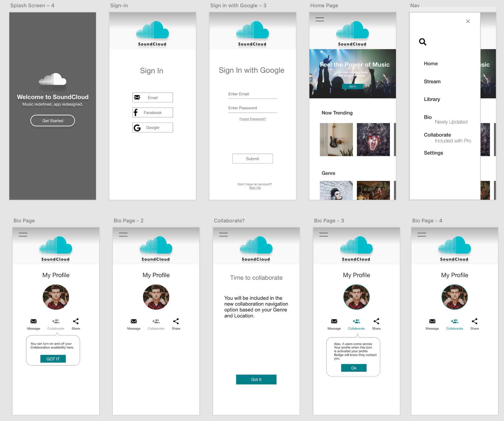The width and height of the screenshot is (504, 421).
Task: Click 'Genre' heading on Home Page
Action: point(328,173)
